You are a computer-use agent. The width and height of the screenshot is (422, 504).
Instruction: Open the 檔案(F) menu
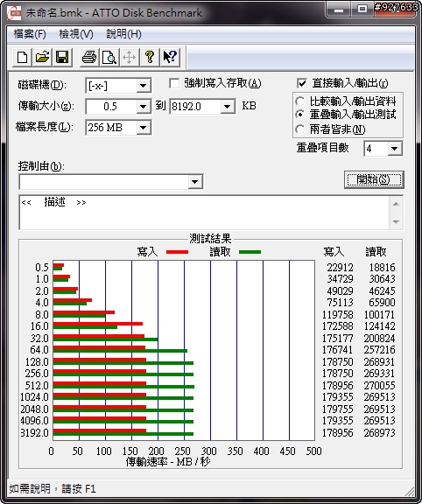30,34
